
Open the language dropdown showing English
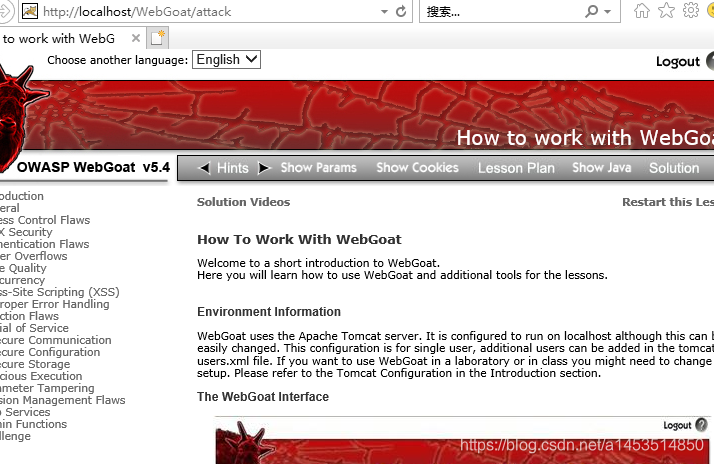pyautogui.click(x=226, y=60)
